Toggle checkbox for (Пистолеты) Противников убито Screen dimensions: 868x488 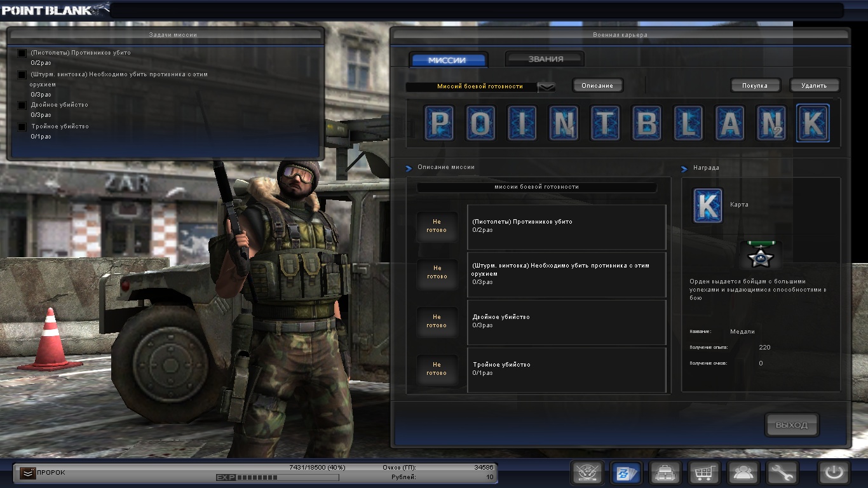pos(22,53)
